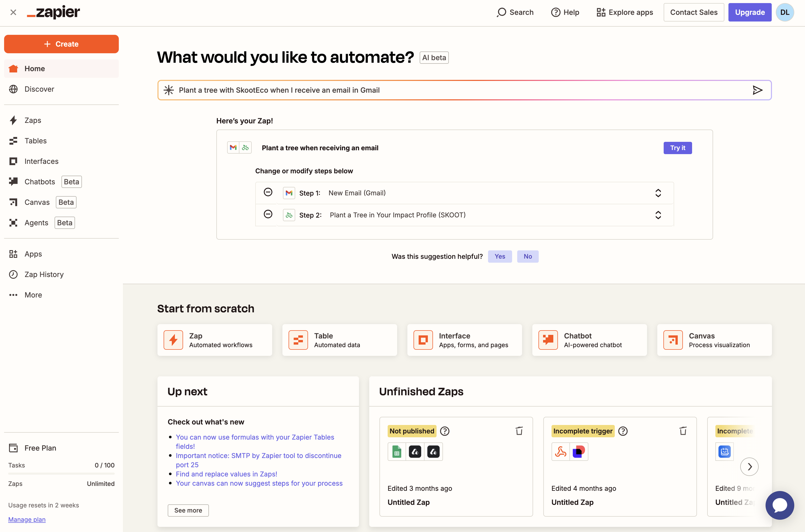This screenshot has height=532, width=805.
Task: Click the Try it button
Action: (x=677, y=148)
